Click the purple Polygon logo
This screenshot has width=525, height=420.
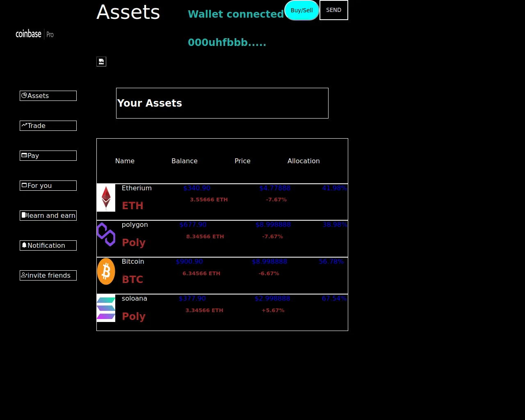coord(106,235)
